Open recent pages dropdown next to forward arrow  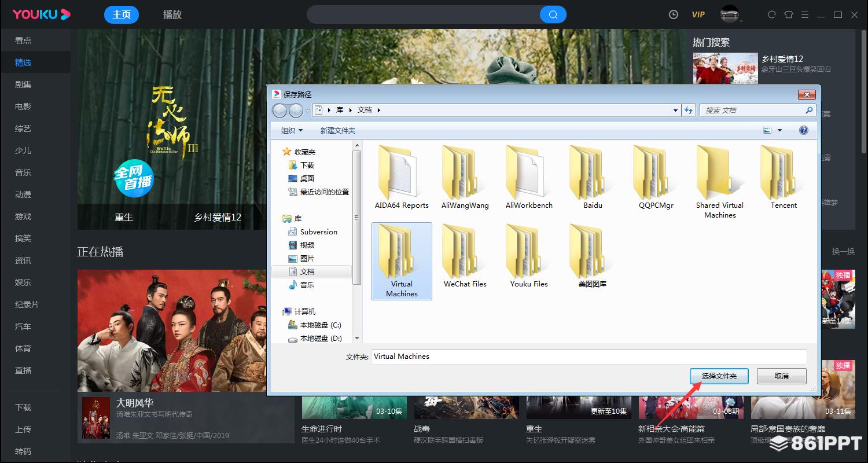tap(307, 111)
